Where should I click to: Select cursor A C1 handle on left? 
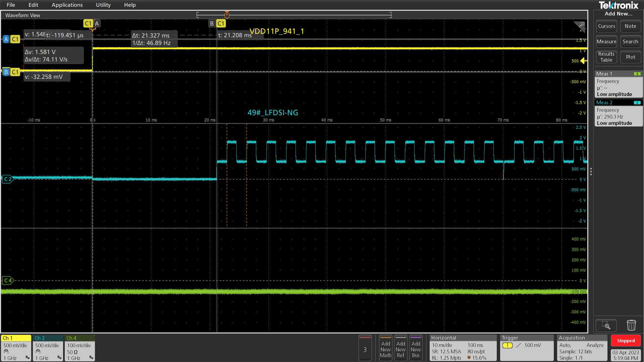tap(11, 39)
